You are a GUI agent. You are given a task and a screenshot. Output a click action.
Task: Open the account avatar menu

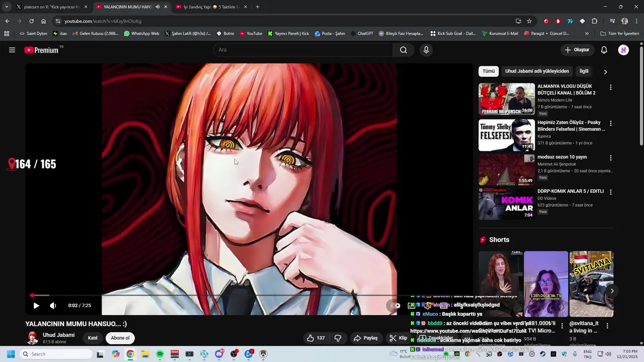tap(623, 50)
